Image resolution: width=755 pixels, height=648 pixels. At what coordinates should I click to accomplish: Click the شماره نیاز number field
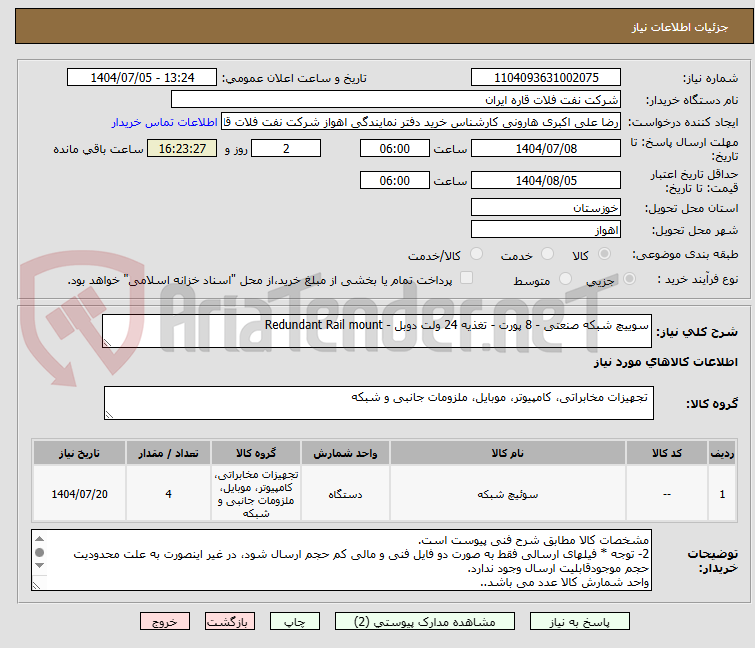pyautogui.click(x=546, y=78)
